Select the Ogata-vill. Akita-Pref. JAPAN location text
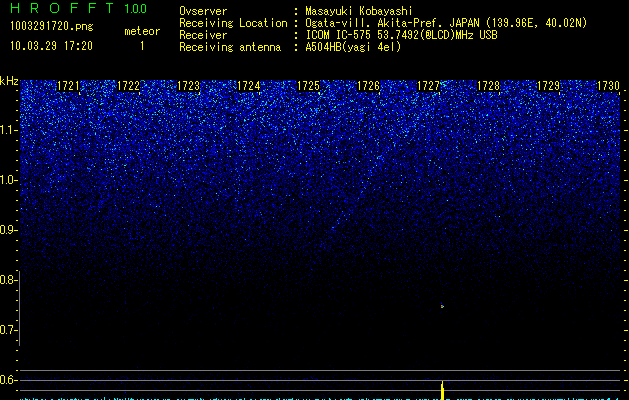629x400 pixels. pyautogui.click(x=446, y=23)
